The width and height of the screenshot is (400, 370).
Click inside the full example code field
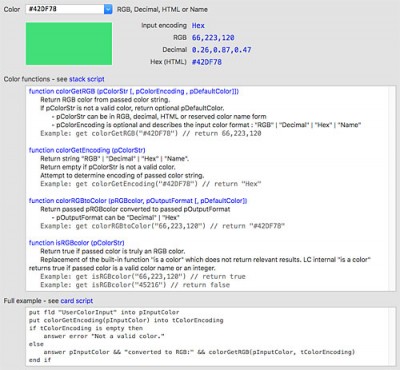click(x=211, y=336)
